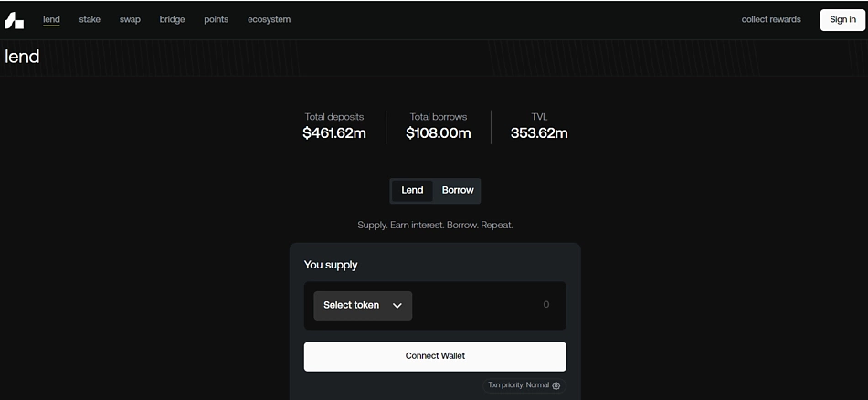Image resolution: width=868 pixels, height=400 pixels.
Task: Visit the ecosystem page
Action: 269,19
